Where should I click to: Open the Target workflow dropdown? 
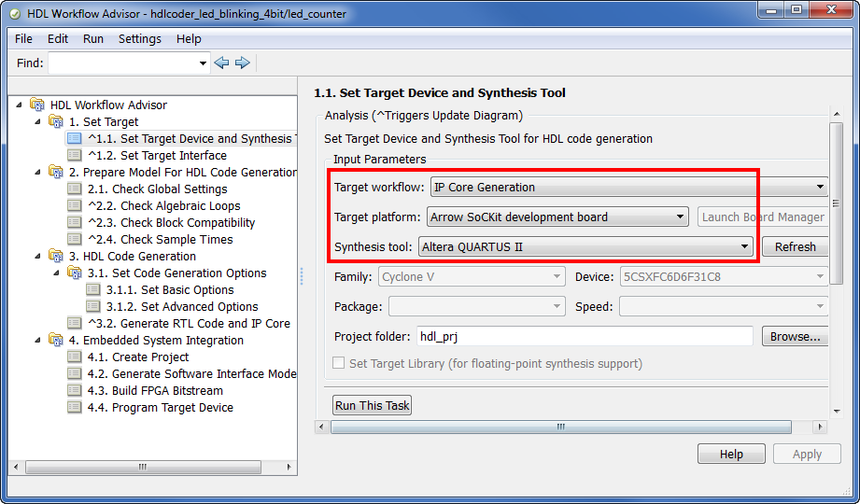pyautogui.click(x=629, y=187)
